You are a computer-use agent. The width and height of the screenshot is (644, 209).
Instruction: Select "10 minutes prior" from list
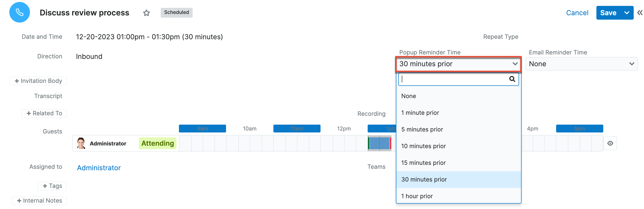(x=423, y=146)
